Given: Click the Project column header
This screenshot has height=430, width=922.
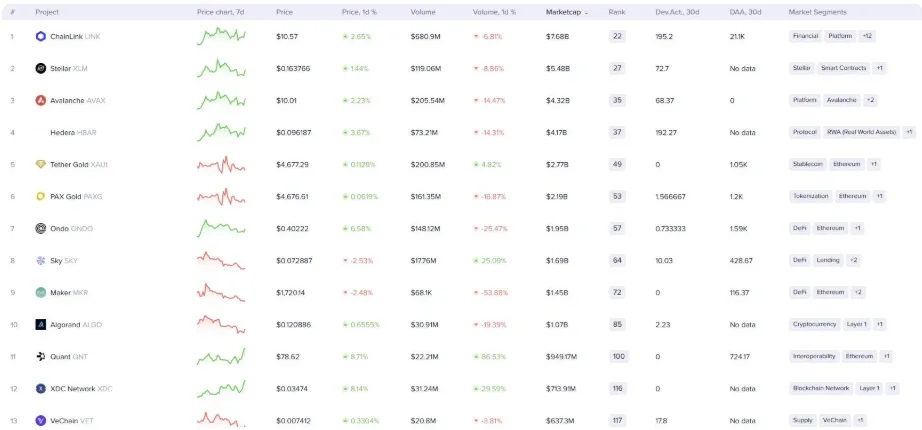Looking at the screenshot, I should (47, 12).
